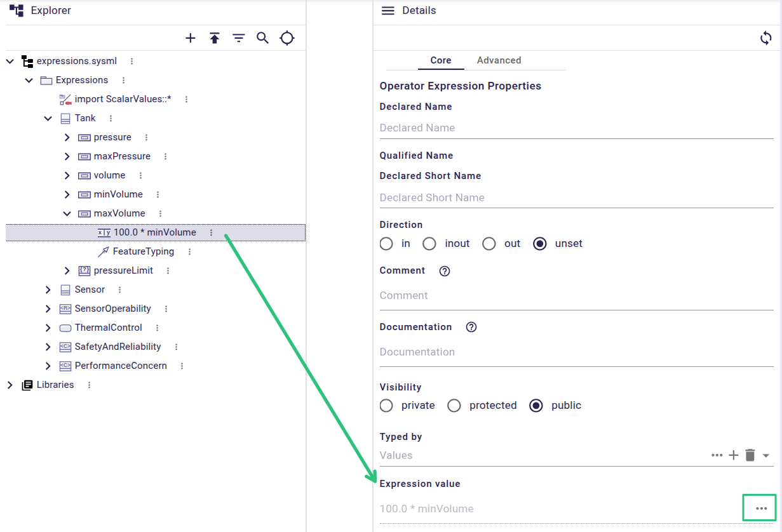
Task: Open more options for SensorOperability
Action: [166, 309]
